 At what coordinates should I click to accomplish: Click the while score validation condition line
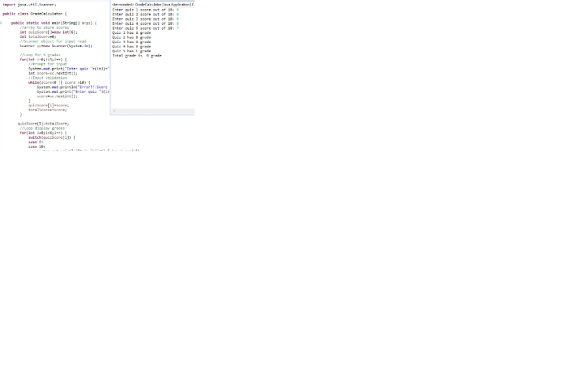(59, 82)
